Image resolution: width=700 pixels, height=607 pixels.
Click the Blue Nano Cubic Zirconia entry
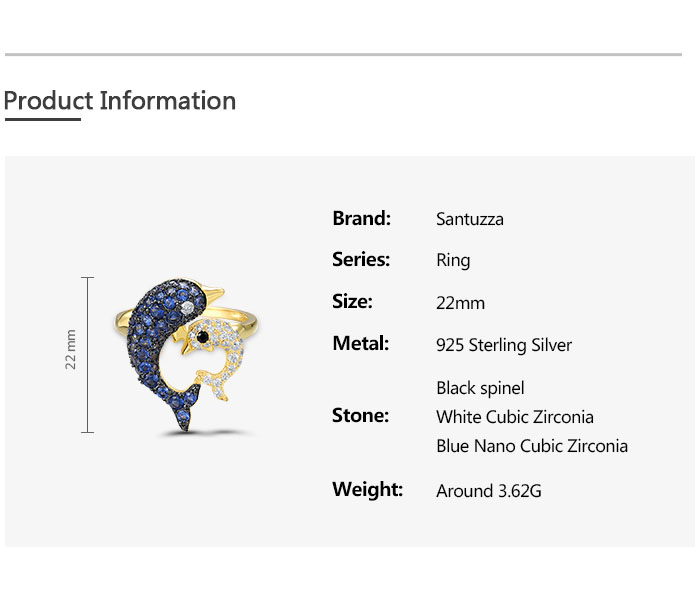coord(532,446)
